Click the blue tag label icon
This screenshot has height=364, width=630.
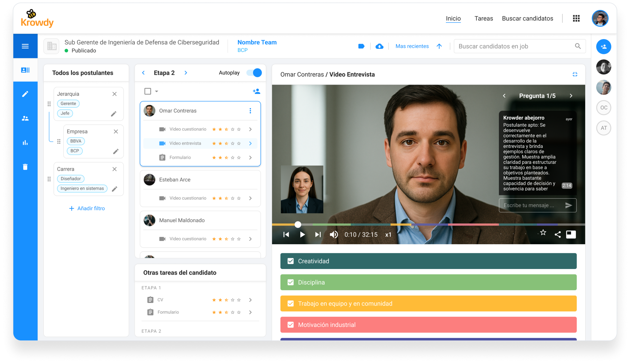361,46
